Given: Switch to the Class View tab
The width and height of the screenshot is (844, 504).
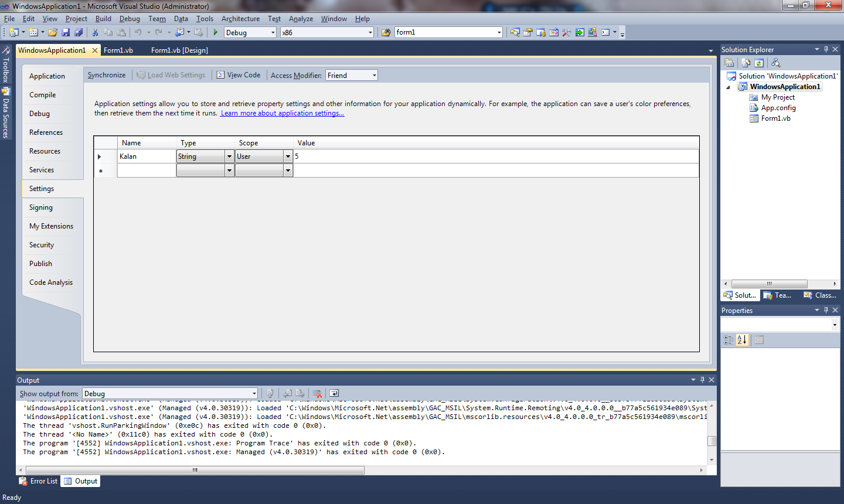Looking at the screenshot, I should (x=821, y=295).
